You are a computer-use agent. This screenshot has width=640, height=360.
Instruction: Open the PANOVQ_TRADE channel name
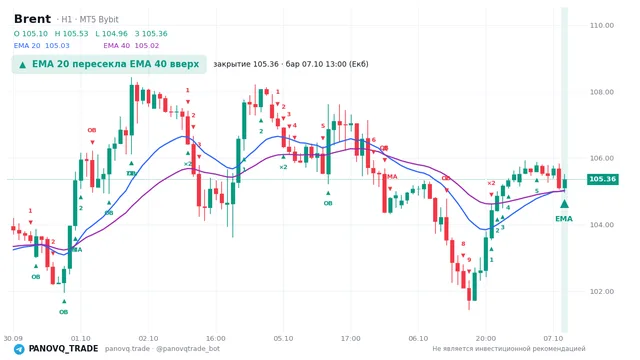click(63, 349)
